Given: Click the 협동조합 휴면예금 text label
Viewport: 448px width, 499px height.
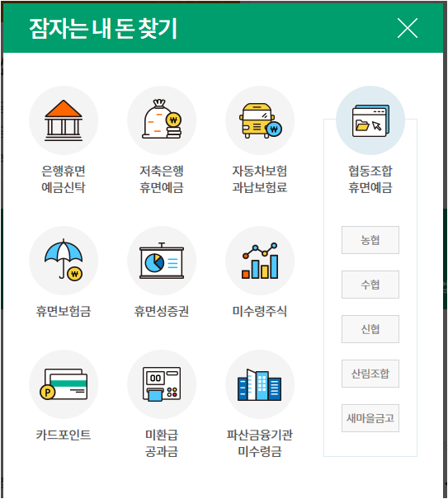Looking at the screenshot, I should (x=370, y=179).
